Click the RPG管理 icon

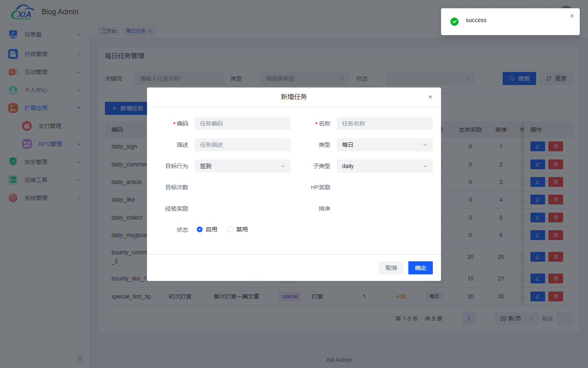click(27, 144)
